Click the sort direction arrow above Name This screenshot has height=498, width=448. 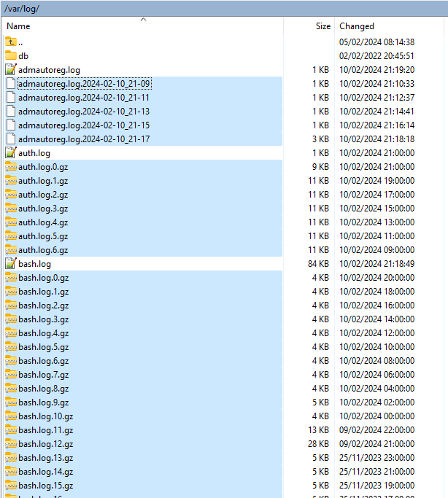[143, 20]
